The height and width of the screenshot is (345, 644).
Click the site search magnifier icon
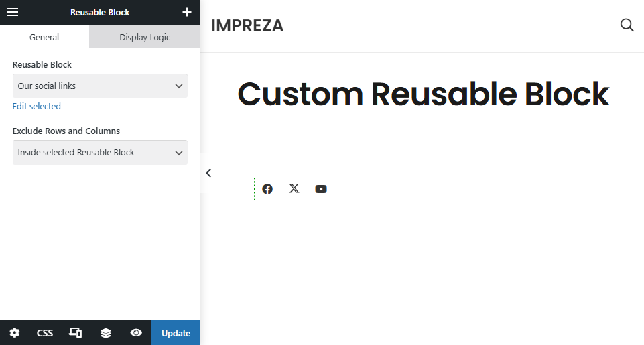[x=627, y=25]
